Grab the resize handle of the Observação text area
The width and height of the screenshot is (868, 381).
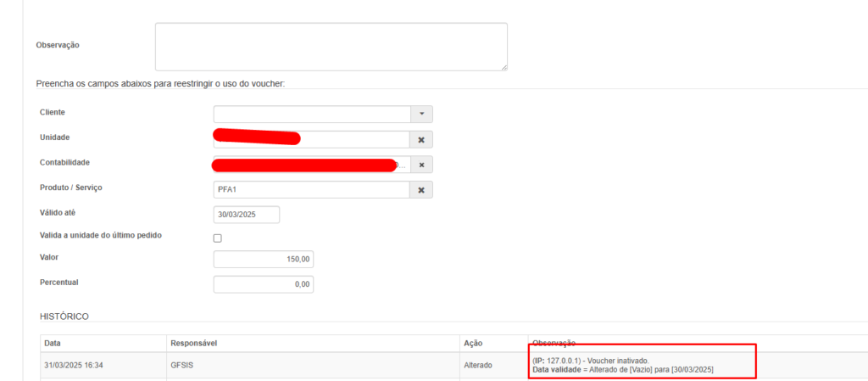[504, 66]
